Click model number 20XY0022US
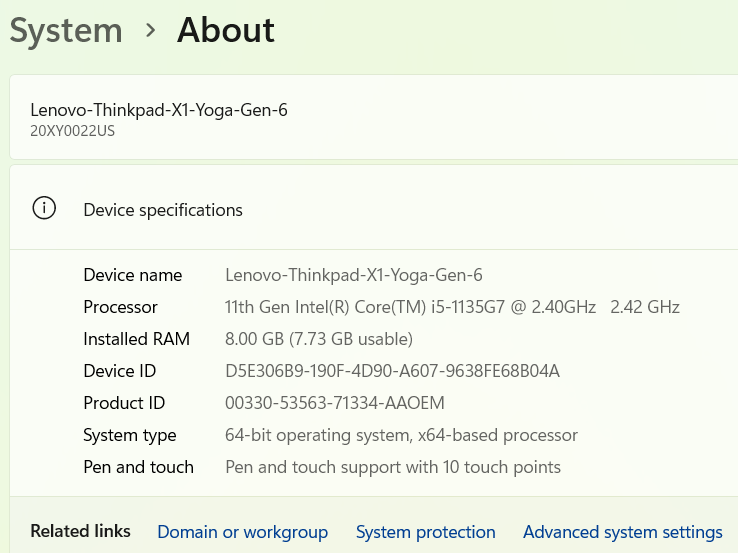 (x=72, y=131)
